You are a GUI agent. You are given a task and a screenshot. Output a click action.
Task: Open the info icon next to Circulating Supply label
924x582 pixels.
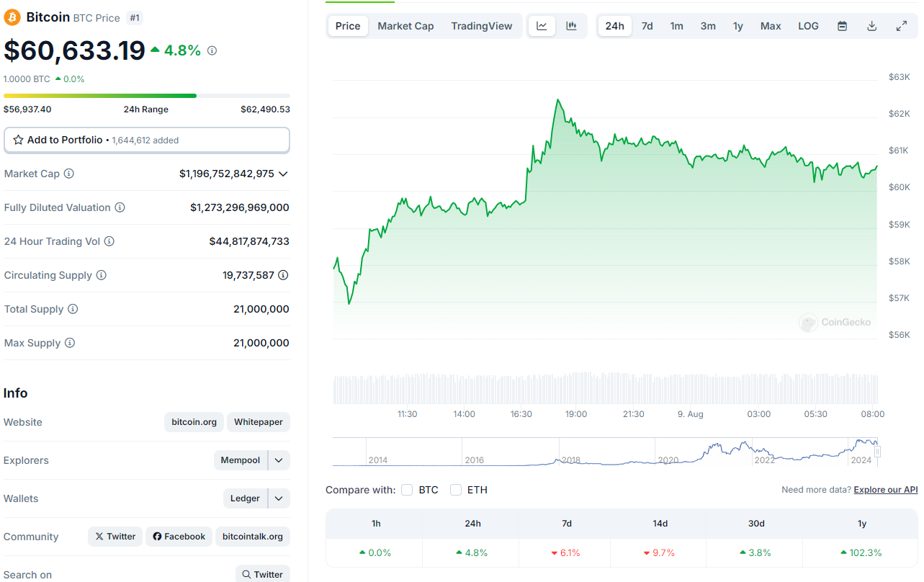click(102, 275)
